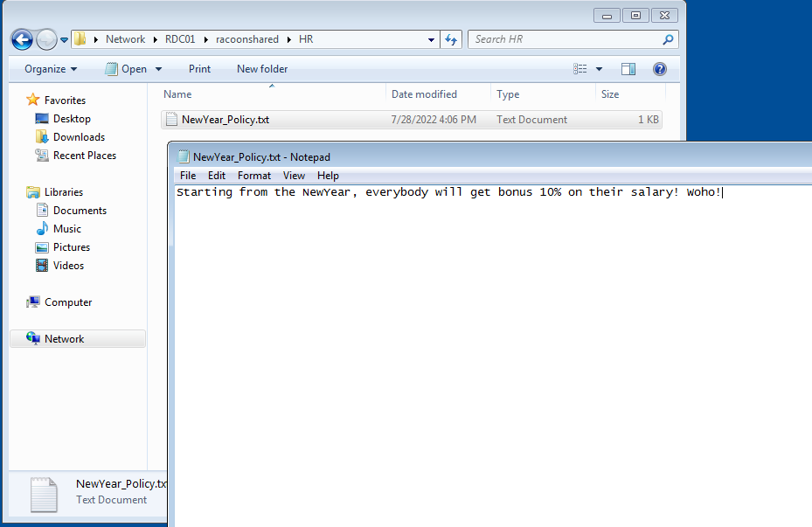Viewport: 812px width, 527px height.
Task: Open Notepad's File menu
Action: click(187, 175)
